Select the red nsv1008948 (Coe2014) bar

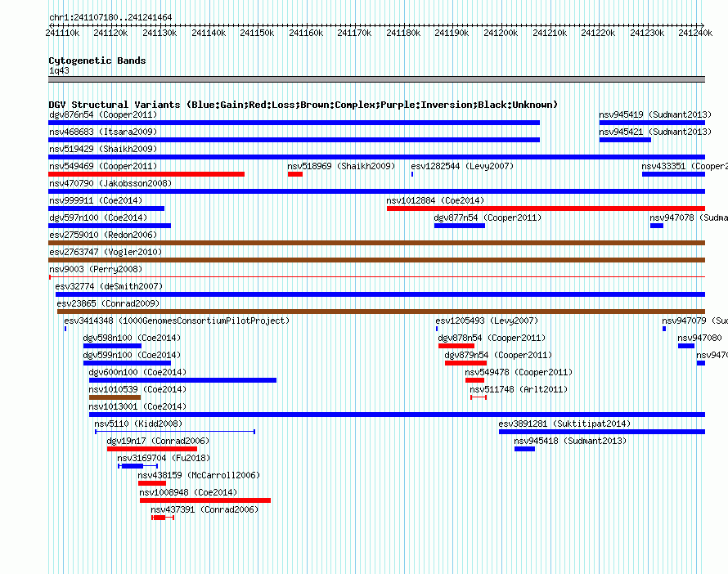(x=205, y=500)
